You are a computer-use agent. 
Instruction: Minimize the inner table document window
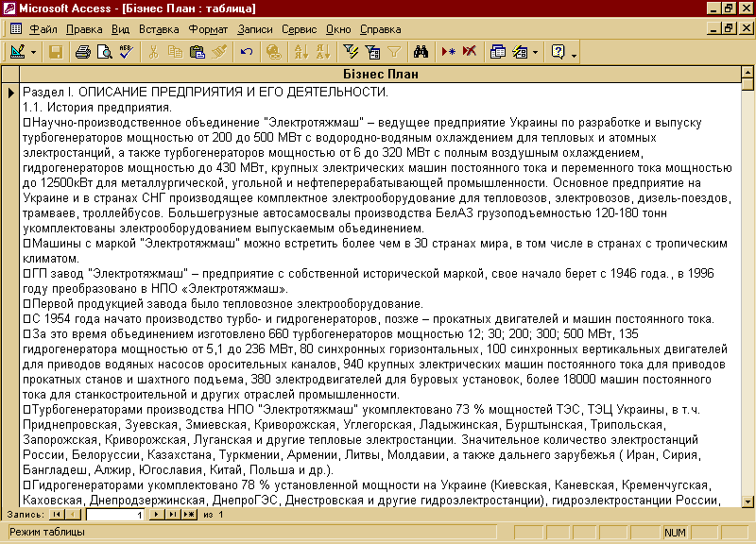click(714, 28)
